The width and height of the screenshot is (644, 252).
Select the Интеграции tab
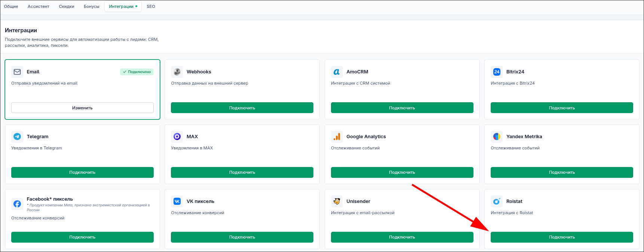pyautogui.click(x=123, y=6)
